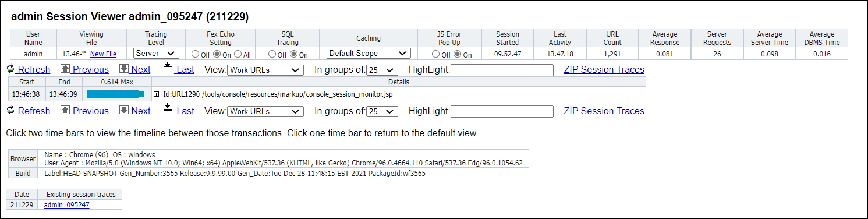Click the top Refresh link
The image size is (868, 219).
[x=34, y=69]
